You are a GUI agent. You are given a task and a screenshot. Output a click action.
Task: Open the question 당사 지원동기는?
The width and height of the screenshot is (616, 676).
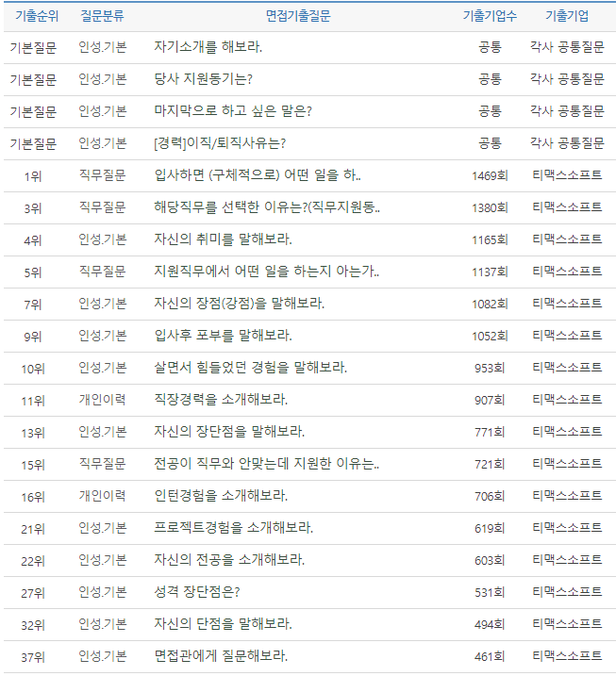tap(203, 79)
